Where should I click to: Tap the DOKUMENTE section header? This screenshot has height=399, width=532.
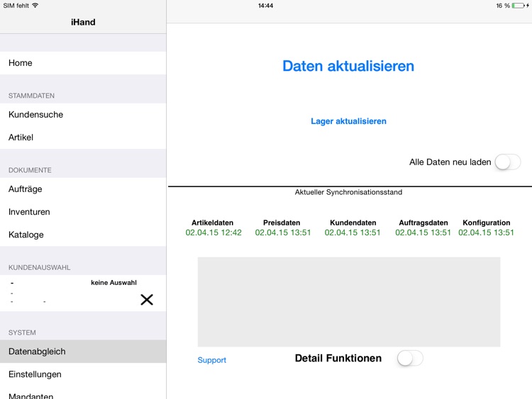click(30, 170)
